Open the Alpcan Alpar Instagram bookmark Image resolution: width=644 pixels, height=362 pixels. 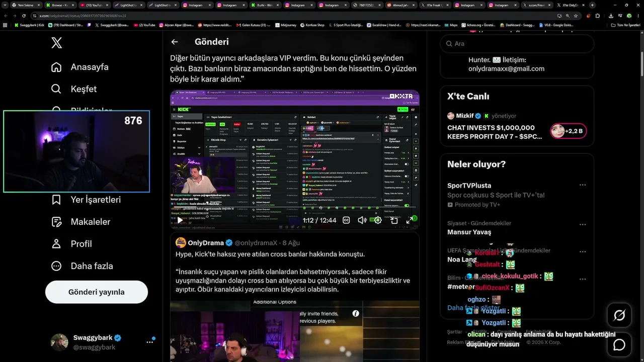click(x=176, y=25)
